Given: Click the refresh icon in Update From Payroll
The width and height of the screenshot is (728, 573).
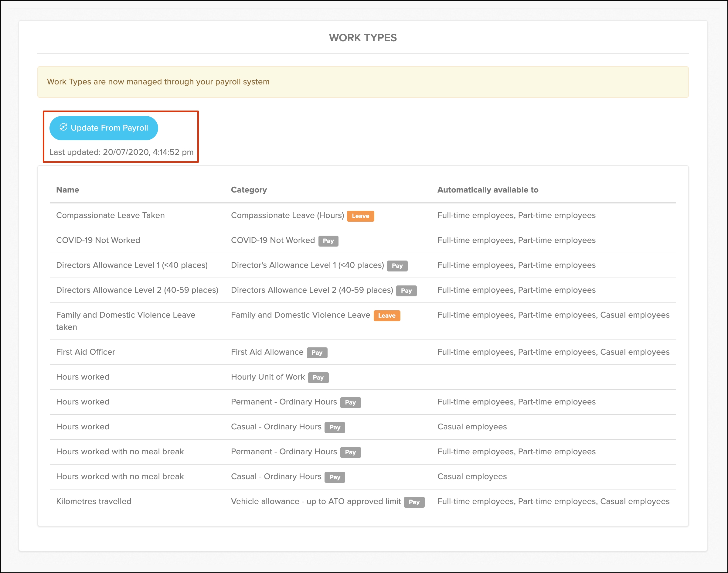Looking at the screenshot, I should pyautogui.click(x=63, y=127).
